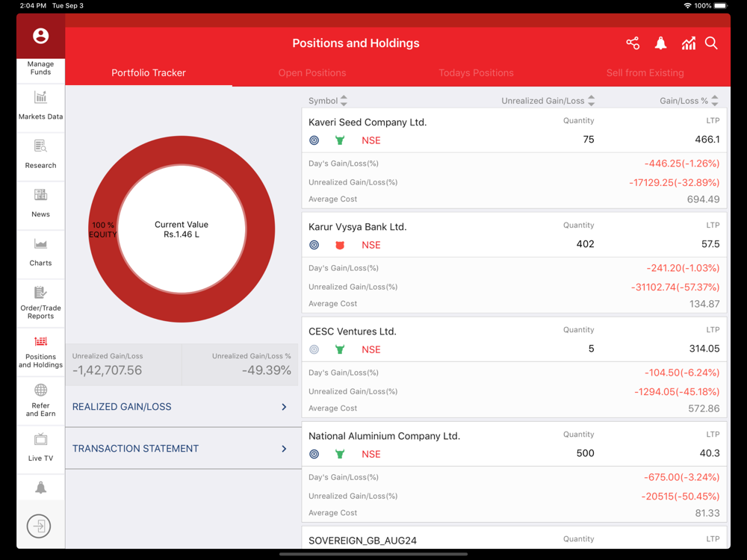The height and width of the screenshot is (560, 747).
Task: Click Unrealized Gain/Loss % -49.39% value
Action: 267,370
